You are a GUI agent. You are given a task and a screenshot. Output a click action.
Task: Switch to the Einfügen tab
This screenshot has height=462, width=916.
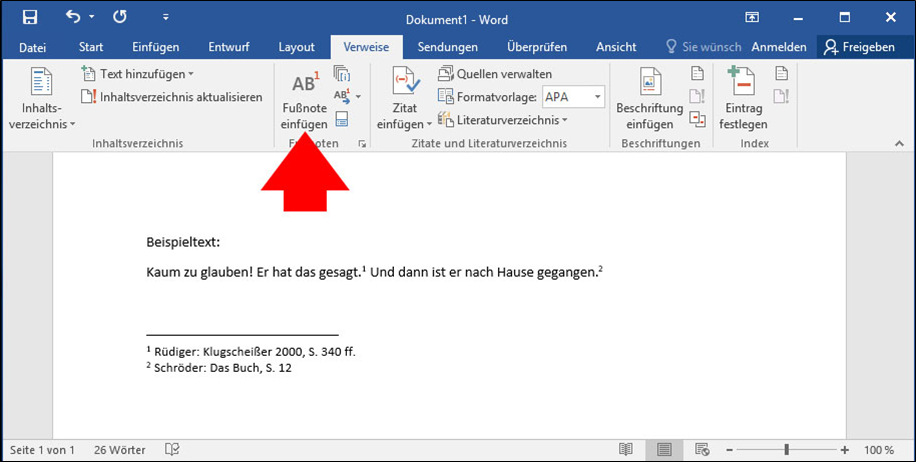pyautogui.click(x=155, y=47)
